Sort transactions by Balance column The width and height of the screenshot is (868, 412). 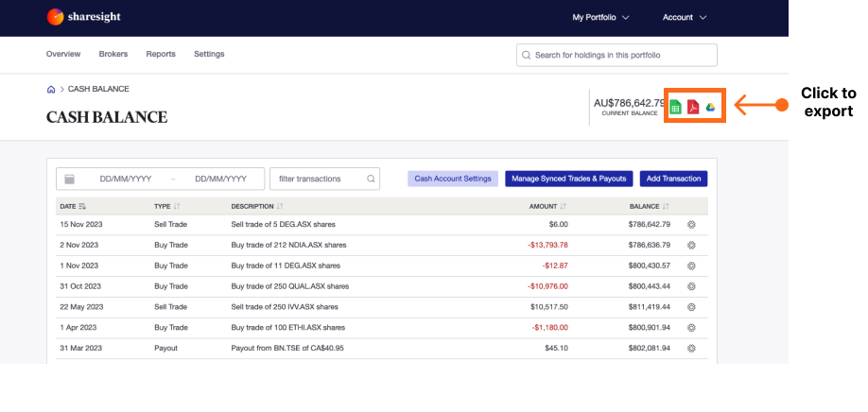[x=650, y=206]
